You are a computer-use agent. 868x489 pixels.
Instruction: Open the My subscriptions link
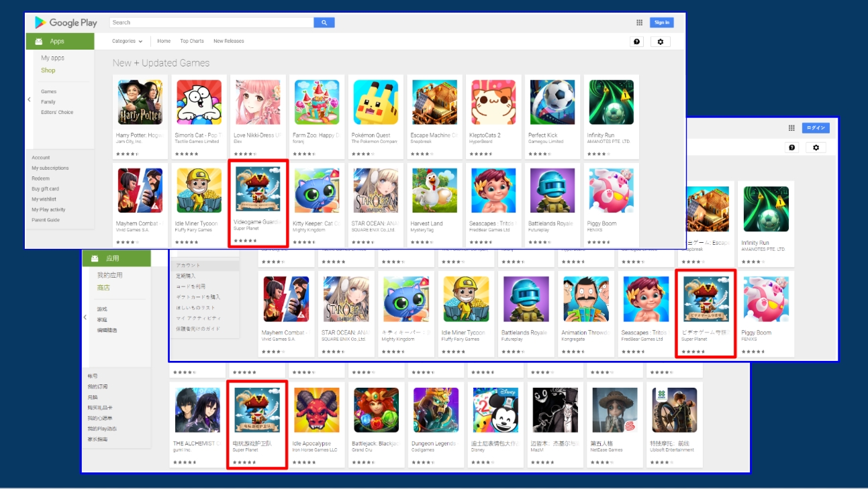(50, 168)
